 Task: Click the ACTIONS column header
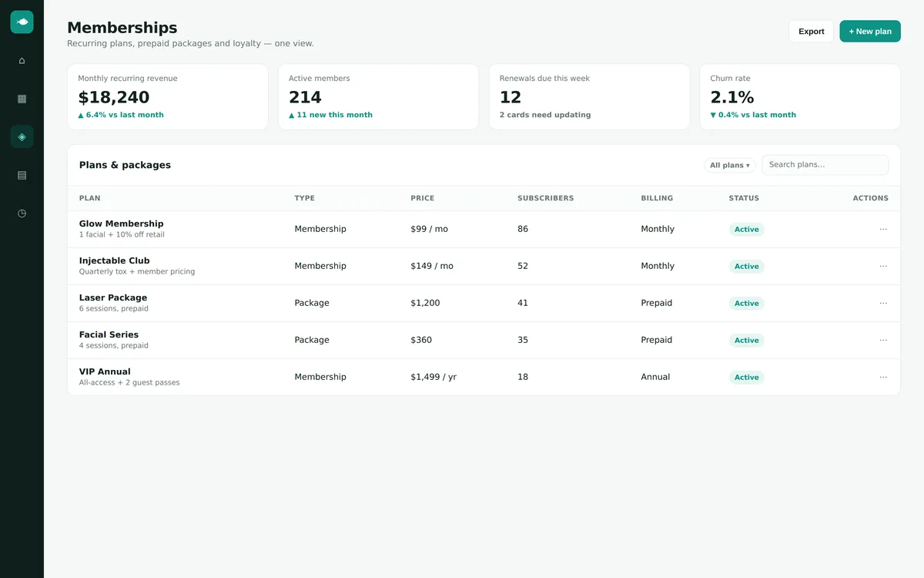point(870,198)
